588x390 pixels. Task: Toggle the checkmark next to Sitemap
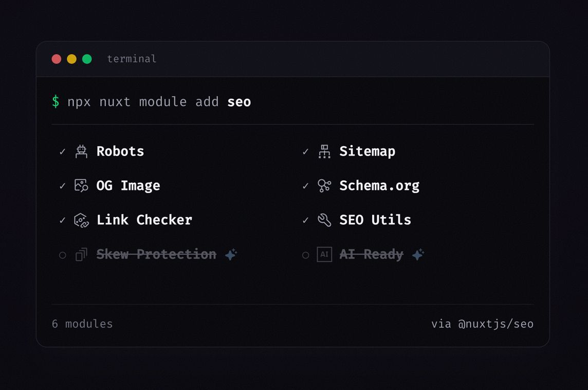point(305,152)
